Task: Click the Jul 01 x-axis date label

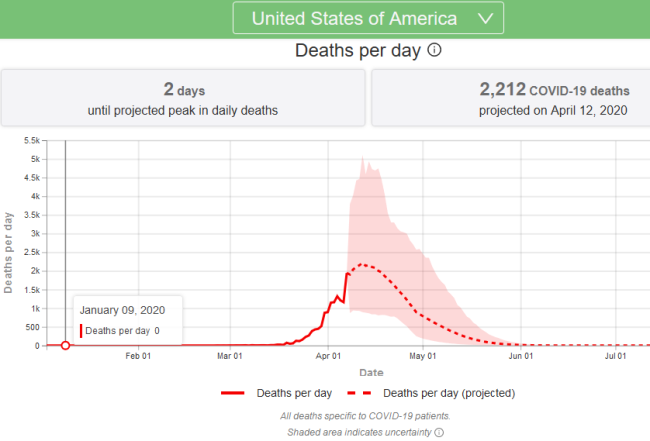Action: point(614,356)
